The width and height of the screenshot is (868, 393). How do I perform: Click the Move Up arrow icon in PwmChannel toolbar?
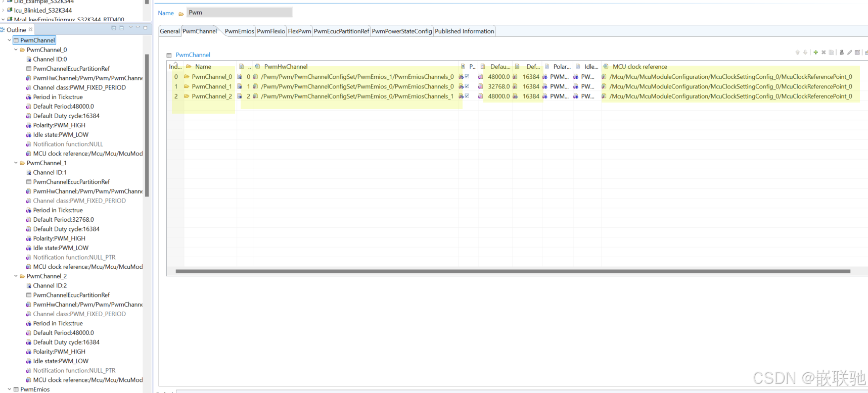pyautogui.click(x=798, y=52)
